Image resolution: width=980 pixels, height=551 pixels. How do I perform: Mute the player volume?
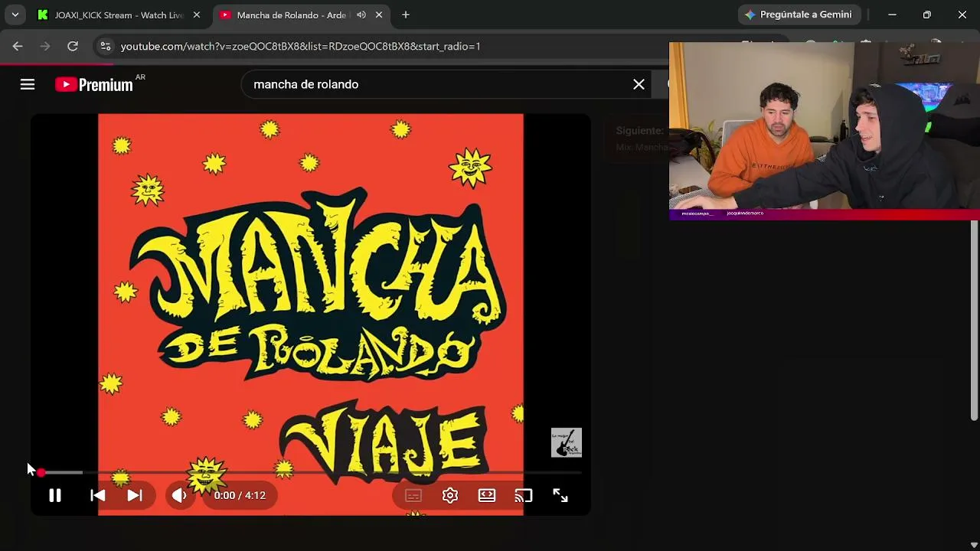tap(179, 496)
